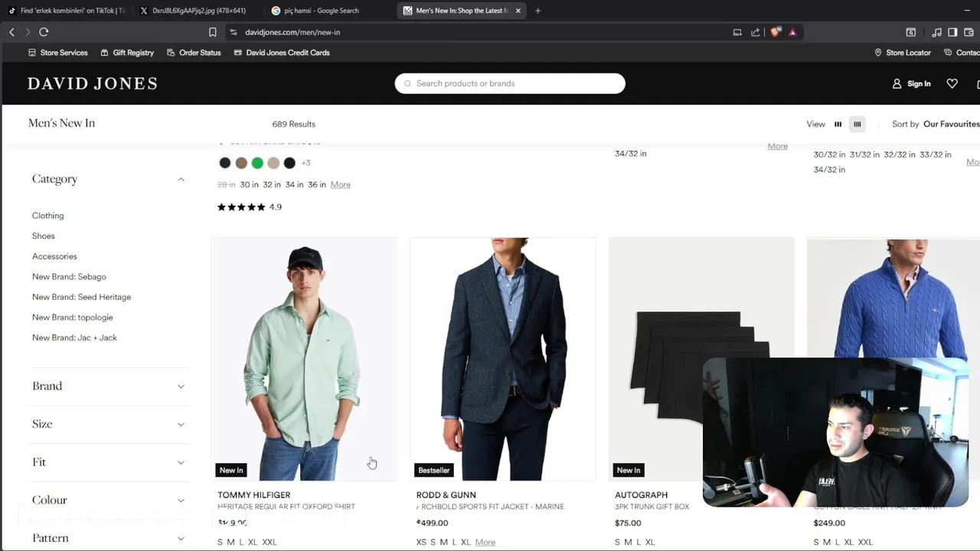Filter by Shoes category

click(x=44, y=236)
